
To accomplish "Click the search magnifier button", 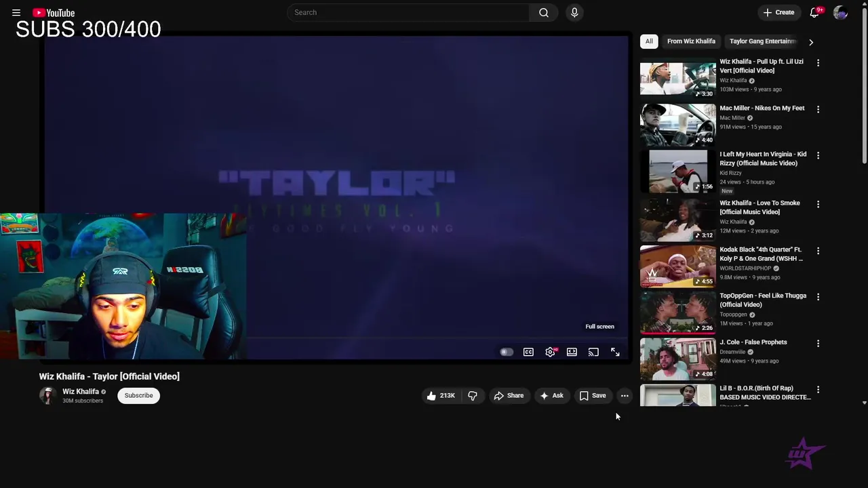I will tap(544, 12).
